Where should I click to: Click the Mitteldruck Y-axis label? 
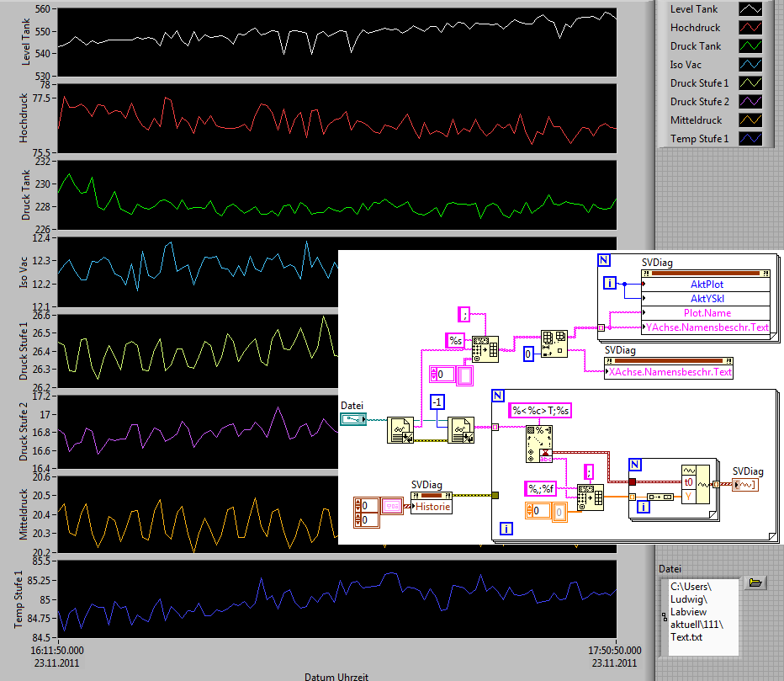[23, 514]
